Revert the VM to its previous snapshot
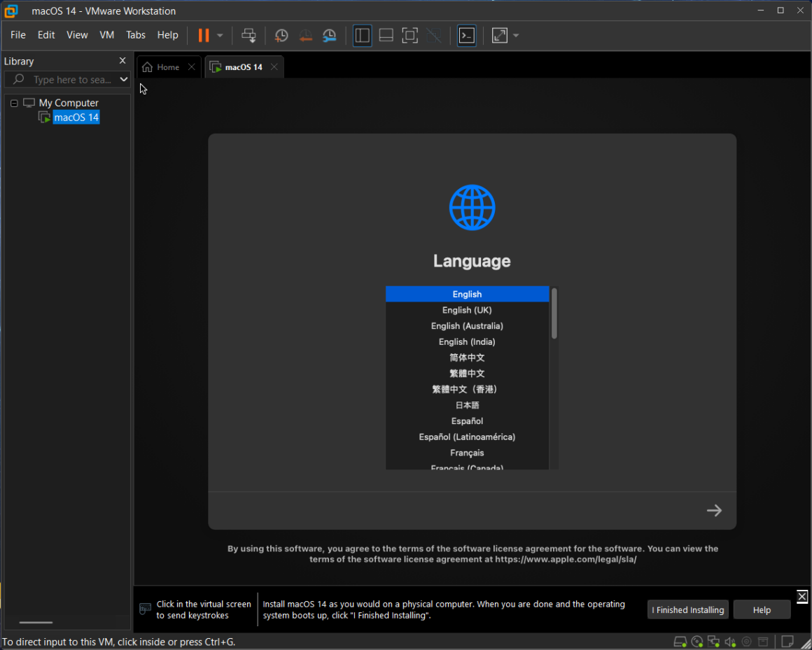812x650 pixels. click(305, 35)
